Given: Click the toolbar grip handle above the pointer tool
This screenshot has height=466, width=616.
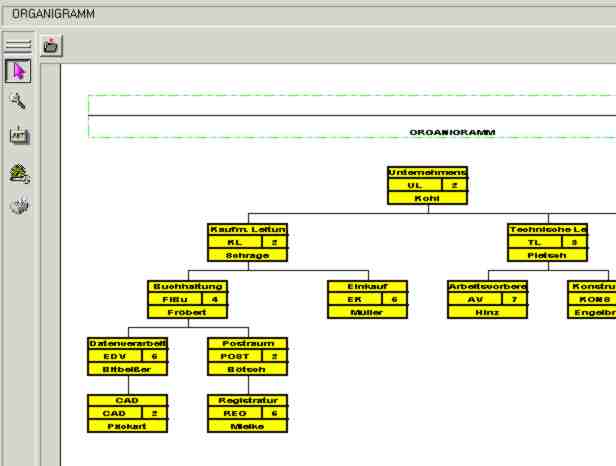Looking at the screenshot, I should (x=18, y=45).
